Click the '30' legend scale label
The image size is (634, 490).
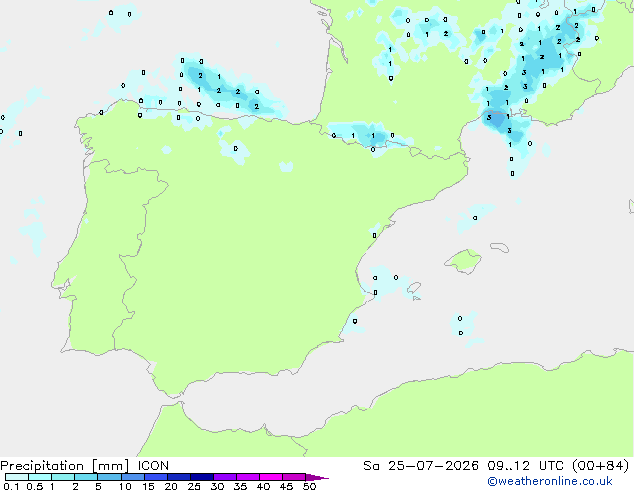point(217,486)
